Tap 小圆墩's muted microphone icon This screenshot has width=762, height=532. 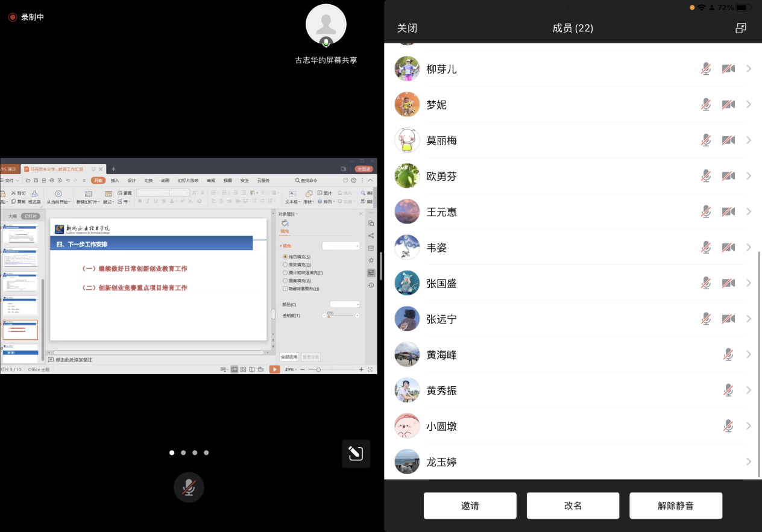point(728,426)
